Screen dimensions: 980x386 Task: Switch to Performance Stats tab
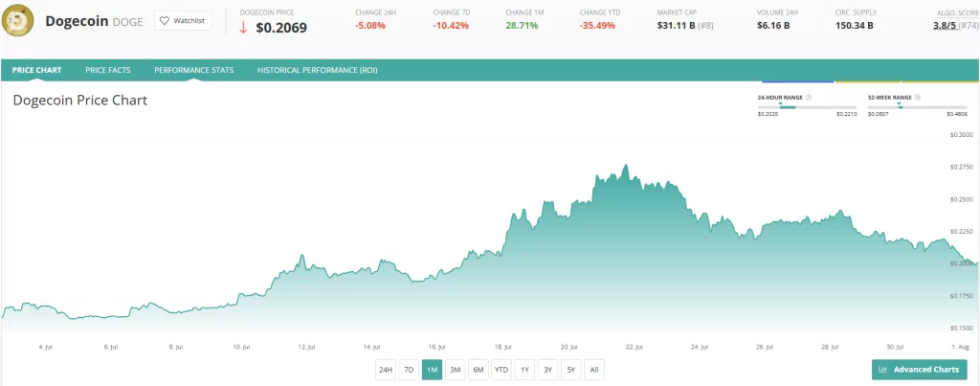[x=193, y=70]
